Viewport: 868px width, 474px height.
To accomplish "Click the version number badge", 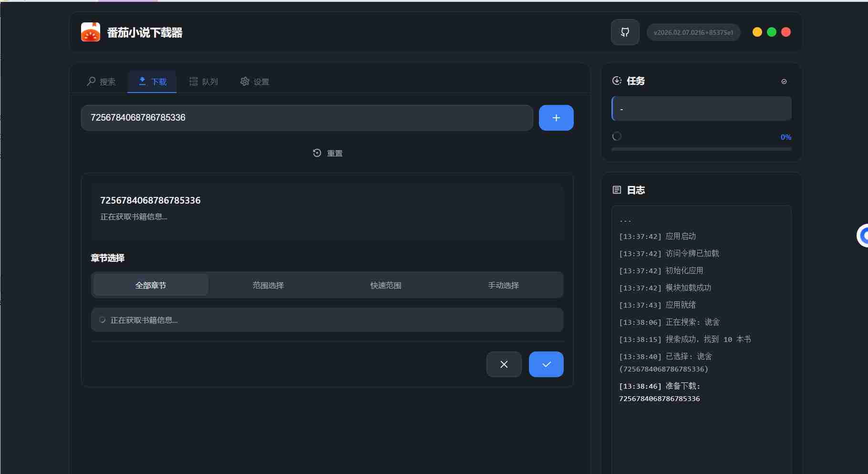I will 693,32.
